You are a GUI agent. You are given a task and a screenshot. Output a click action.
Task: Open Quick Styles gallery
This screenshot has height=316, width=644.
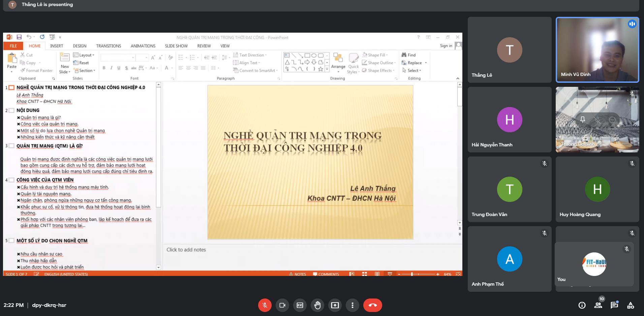click(x=354, y=63)
